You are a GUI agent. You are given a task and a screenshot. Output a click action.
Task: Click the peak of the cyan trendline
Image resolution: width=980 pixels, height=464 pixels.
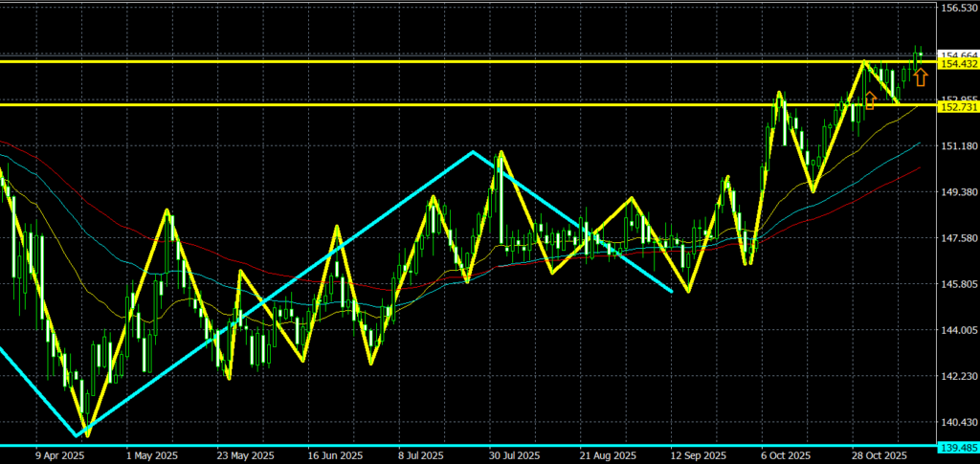(472, 151)
